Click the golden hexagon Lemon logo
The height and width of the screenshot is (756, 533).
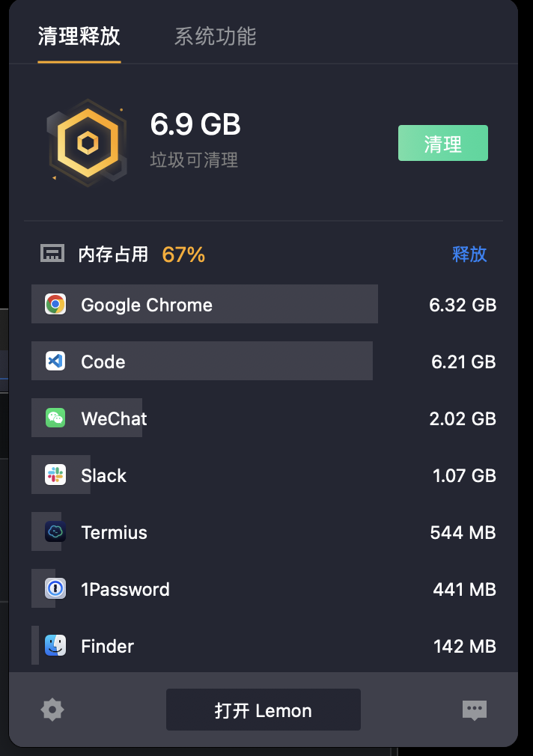tap(88, 143)
